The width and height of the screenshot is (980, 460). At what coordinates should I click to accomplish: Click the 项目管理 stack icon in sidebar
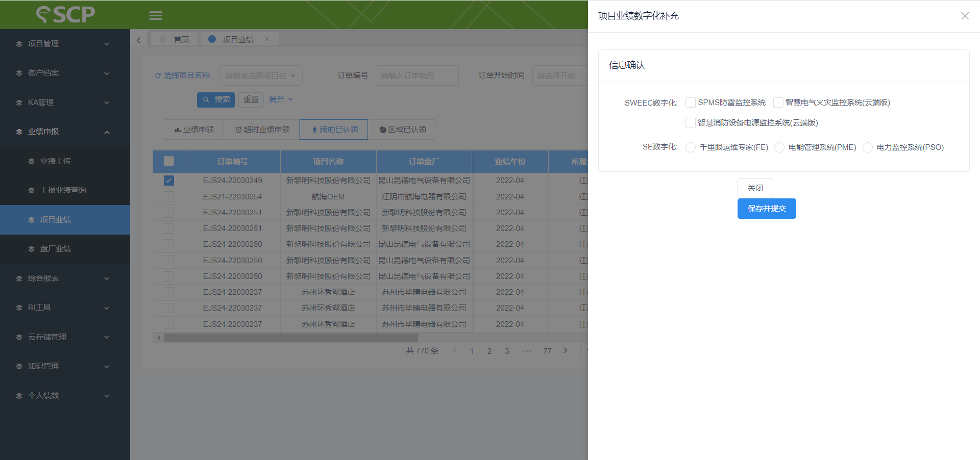tap(19, 44)
